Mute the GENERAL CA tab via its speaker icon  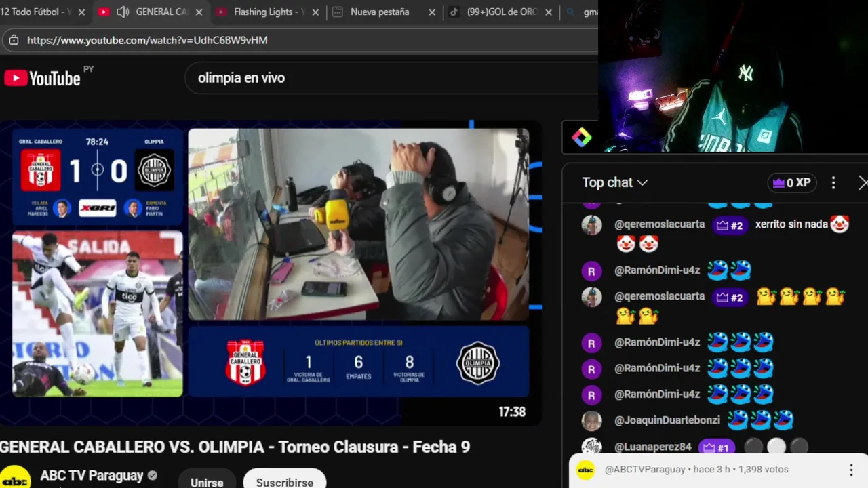click(123, 12)
